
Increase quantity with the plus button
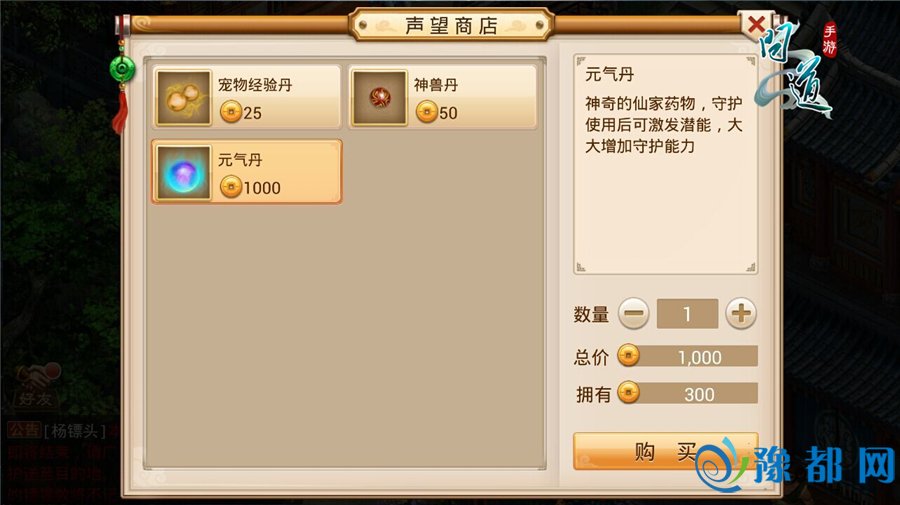pos(740,313)
